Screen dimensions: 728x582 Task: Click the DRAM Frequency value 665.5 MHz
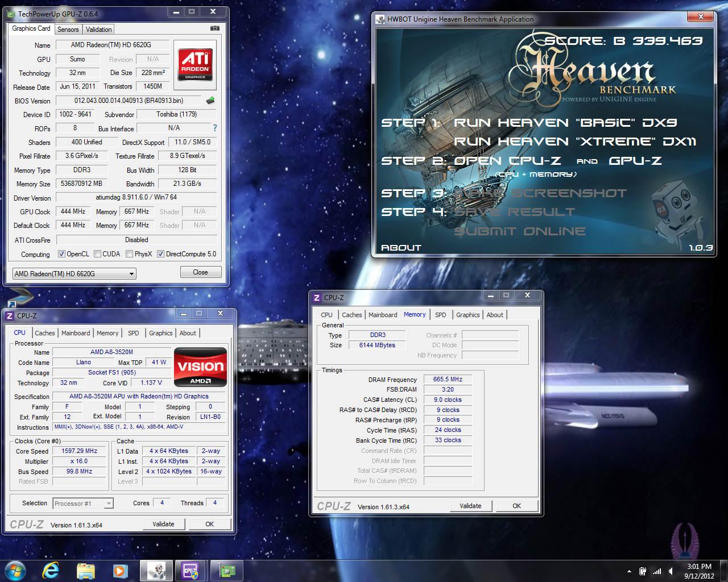click(x=448, y=379)
